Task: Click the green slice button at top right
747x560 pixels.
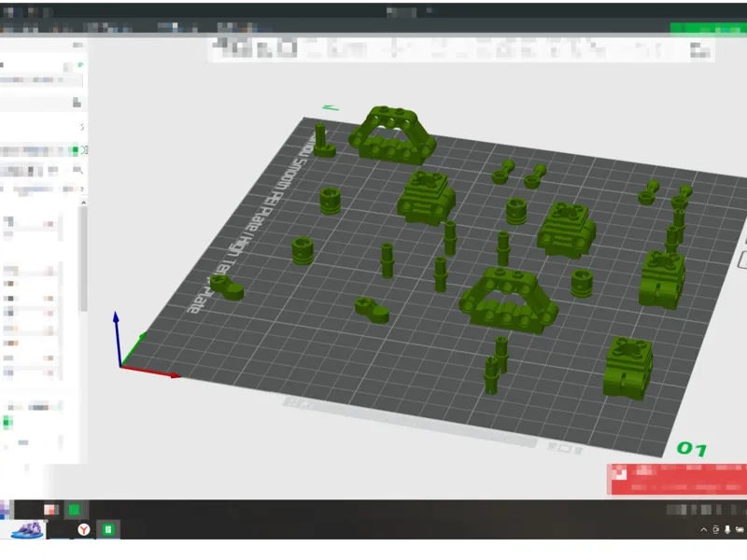Action: (x=709, y=29)
